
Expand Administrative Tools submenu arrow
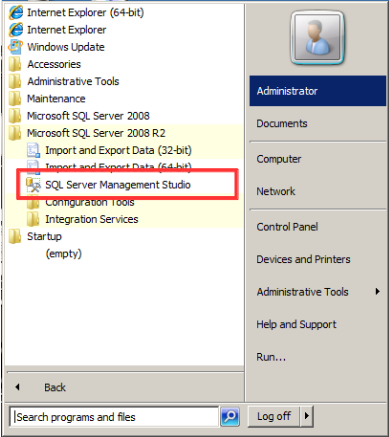pos(377,292)
